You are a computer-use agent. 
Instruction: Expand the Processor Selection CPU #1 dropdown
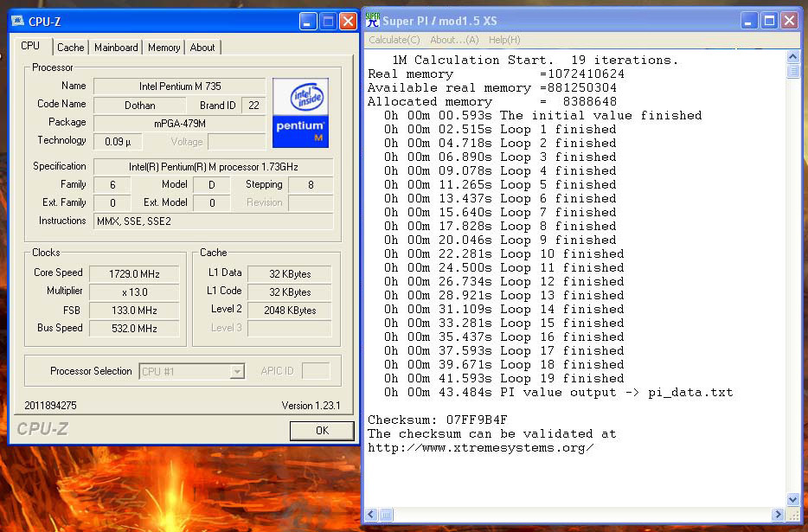tap(237, 371)
